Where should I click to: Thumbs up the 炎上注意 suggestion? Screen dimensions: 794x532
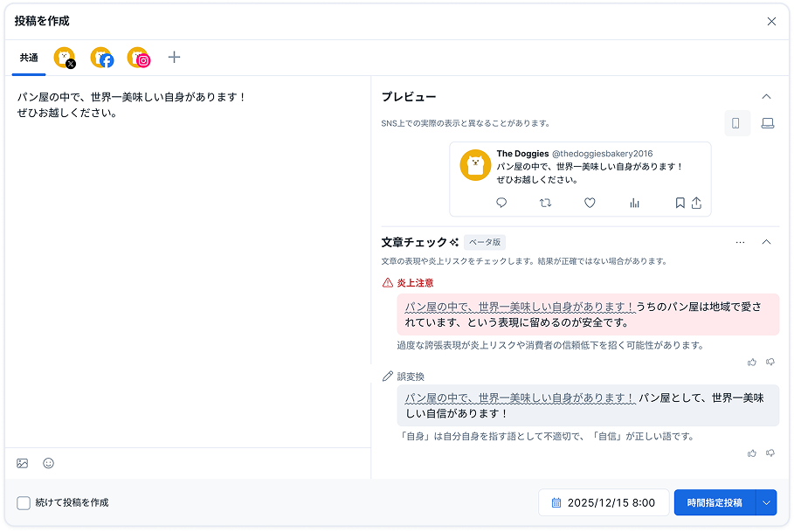tap(752, 362)
